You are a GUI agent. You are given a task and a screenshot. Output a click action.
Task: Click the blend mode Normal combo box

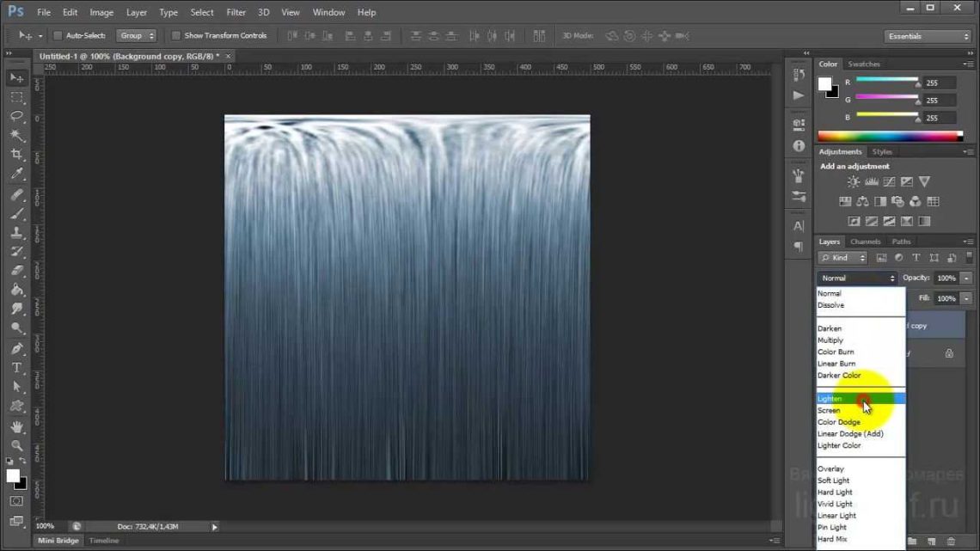click(857, 278)
